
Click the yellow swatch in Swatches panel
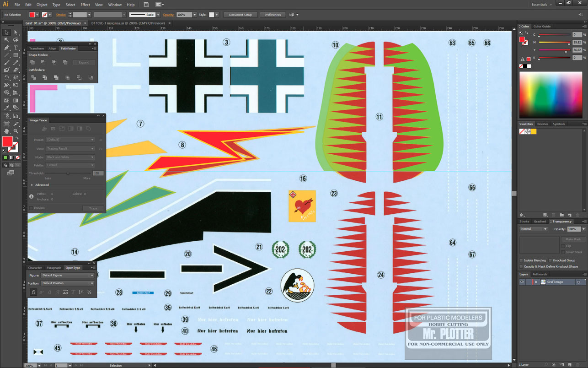coord(534,131)
